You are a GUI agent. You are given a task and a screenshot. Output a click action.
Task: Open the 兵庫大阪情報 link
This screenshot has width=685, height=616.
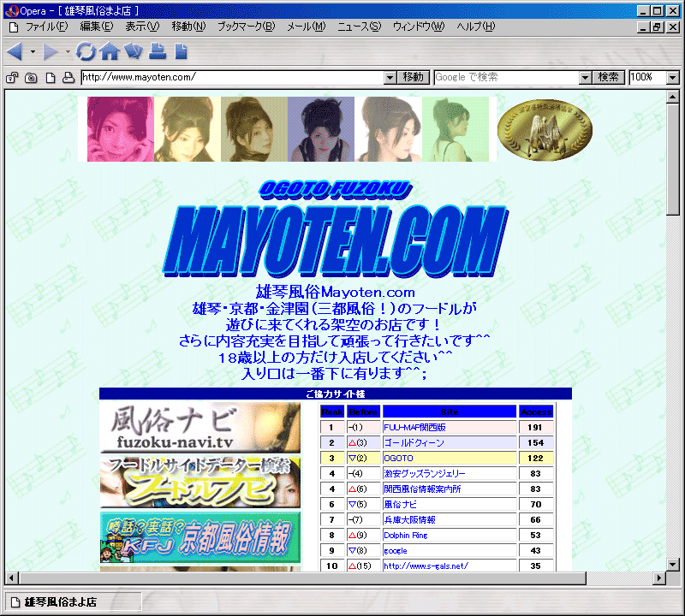point(409,519)
